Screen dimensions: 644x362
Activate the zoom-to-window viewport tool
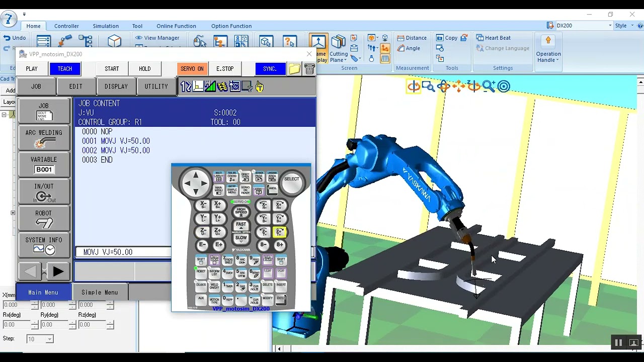pos(429,86)
